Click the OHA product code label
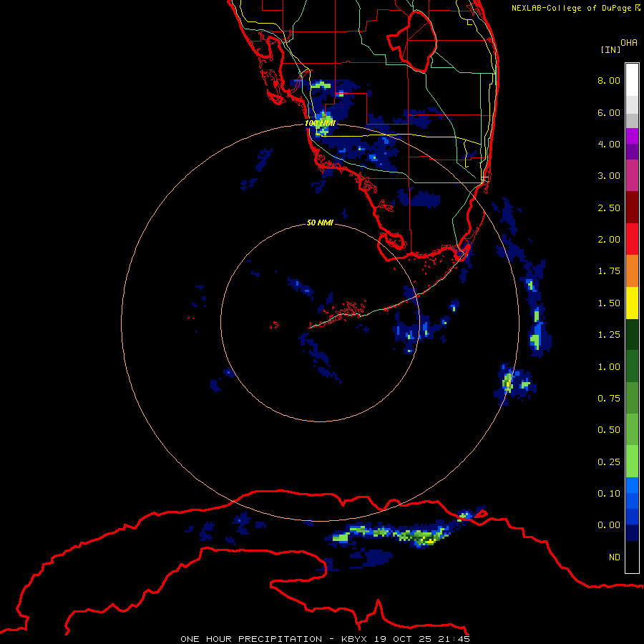Viewport: 644px width, 644px height. [x=629, y=43]
